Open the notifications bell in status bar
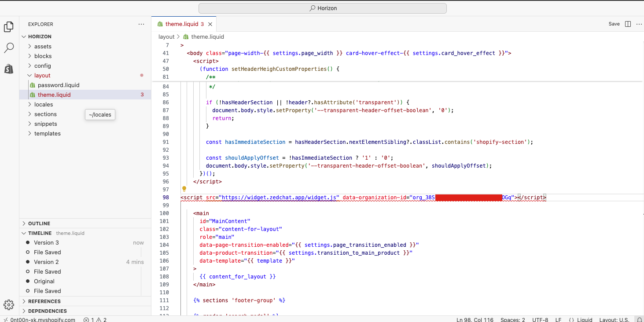 [x=639, y=320]
